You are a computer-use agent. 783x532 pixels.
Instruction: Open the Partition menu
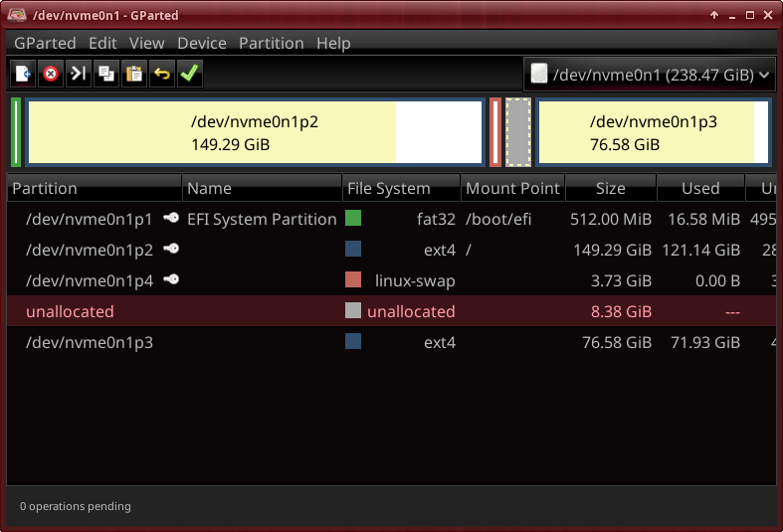(271, 43)
